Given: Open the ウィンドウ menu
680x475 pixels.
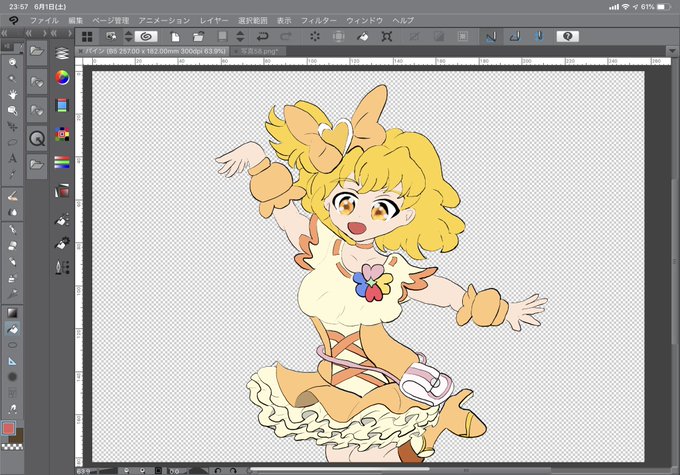Looking at the screenshot, I should (364, 20).
